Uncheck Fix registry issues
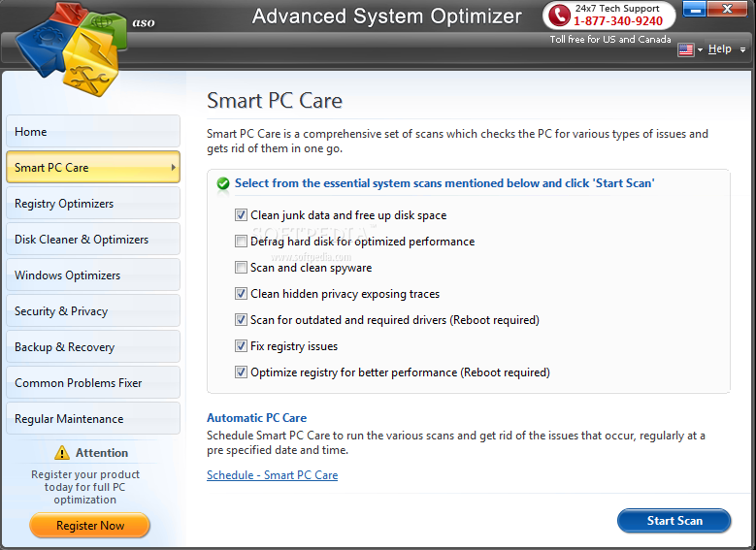Screen dimensions: 756x550 coord(241,346)
